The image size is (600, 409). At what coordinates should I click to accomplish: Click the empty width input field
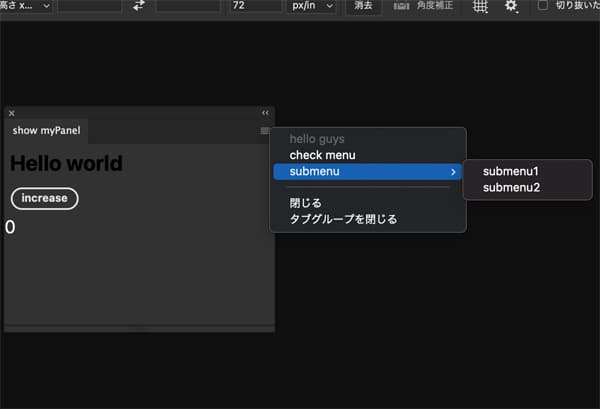pyautogui.click(x=90, y=6)
